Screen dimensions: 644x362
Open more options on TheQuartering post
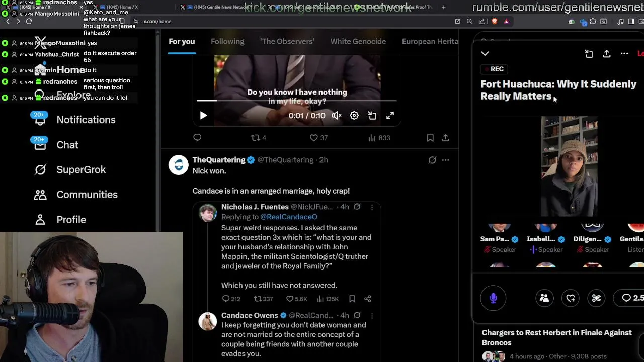445,160
